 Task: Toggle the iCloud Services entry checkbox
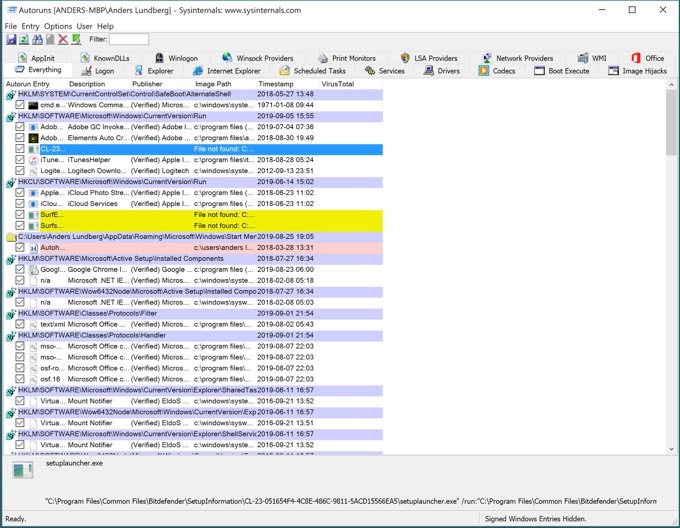pyautogui.click(x=19, y=204)
